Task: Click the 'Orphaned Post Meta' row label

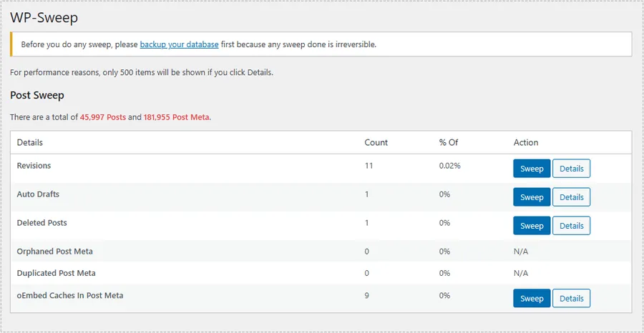Action: [x=54, y=252]
